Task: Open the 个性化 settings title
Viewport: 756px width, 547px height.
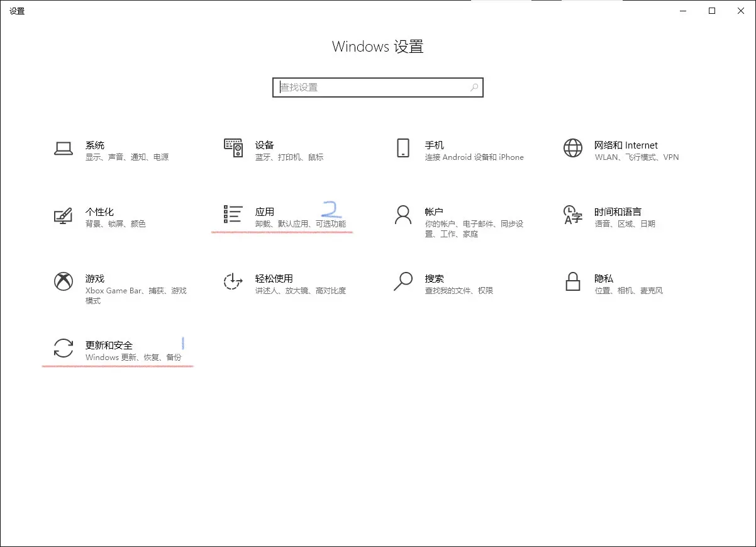Action: click(99, 212)
